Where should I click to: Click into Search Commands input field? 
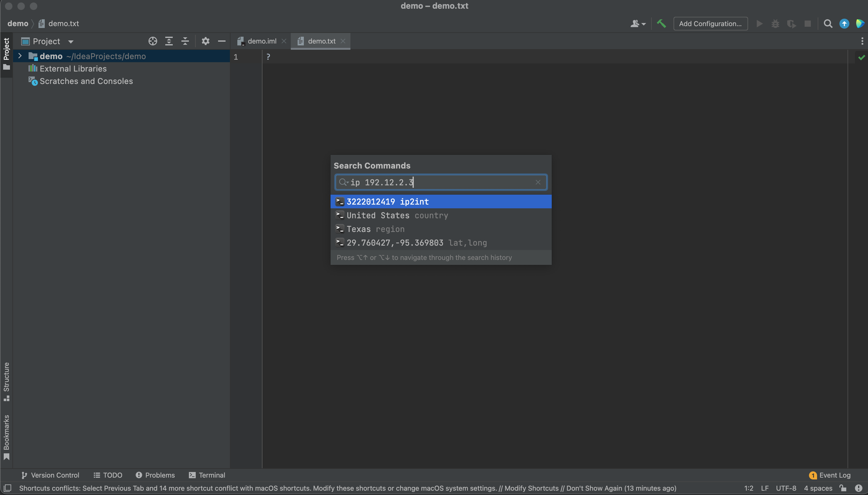441,182
